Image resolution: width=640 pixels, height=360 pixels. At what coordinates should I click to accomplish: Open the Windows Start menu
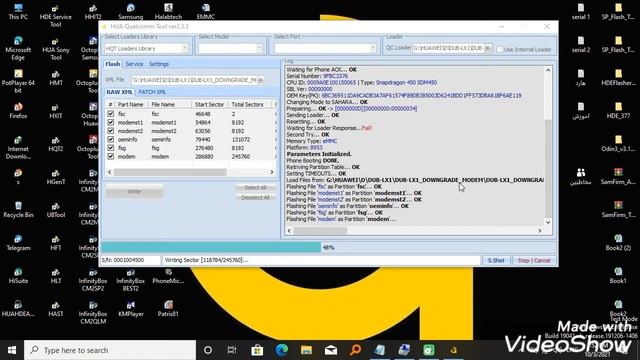pyautogui.click(x=12, y=350)
